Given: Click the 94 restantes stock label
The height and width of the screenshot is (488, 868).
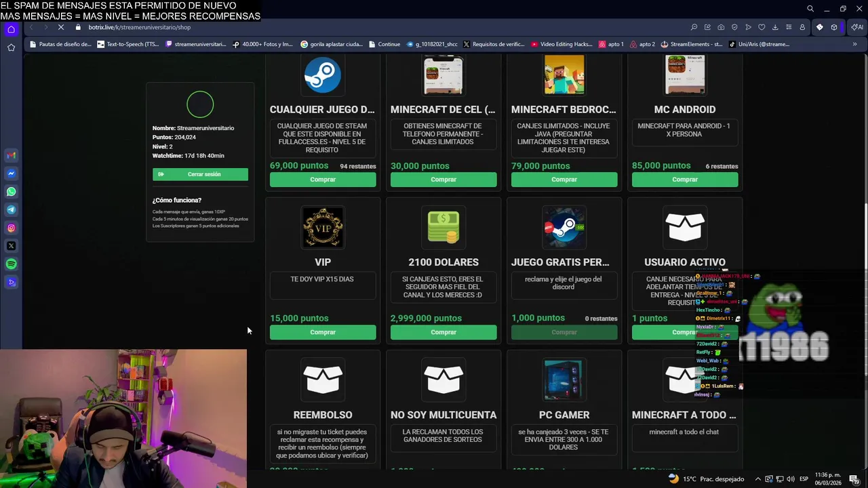Looking at the screenshot, I should click(x=358, y=166).
